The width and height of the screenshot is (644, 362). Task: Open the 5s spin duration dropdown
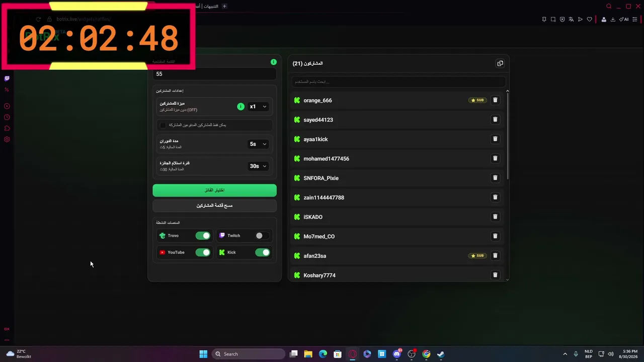tap(258, 144)
